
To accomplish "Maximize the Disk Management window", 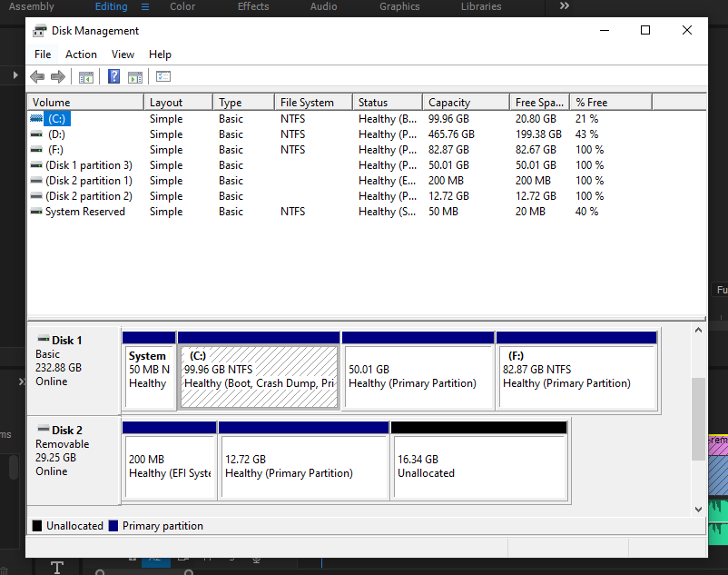I will click(644, 30).
